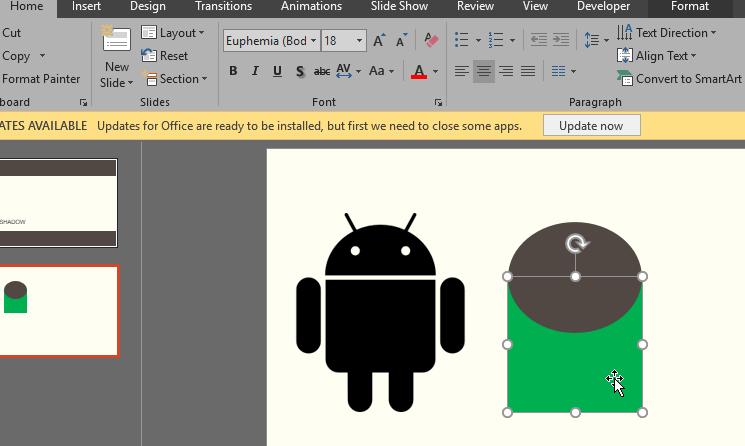Open line spacing options
The width and height of the screenshot is (745, 446).
click(x=596, y=40)
